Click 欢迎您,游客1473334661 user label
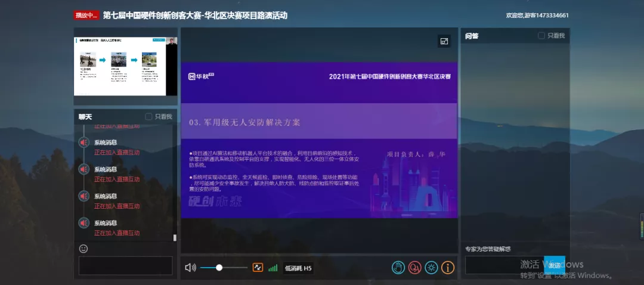Viewport: 644px width, 285px height. [537, 16]
